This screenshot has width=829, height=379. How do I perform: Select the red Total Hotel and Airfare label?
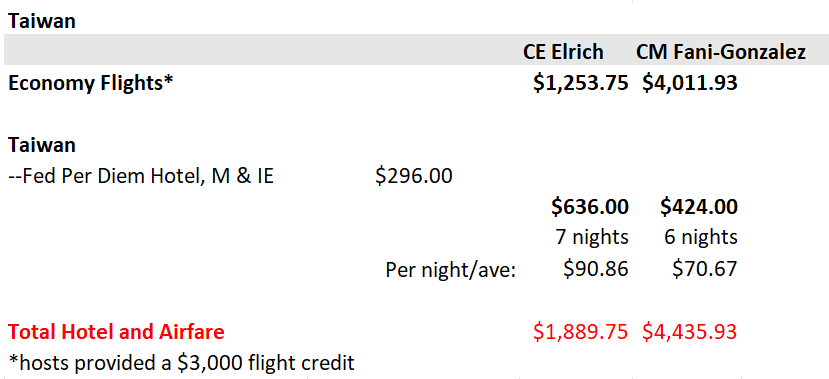[116, 332]
